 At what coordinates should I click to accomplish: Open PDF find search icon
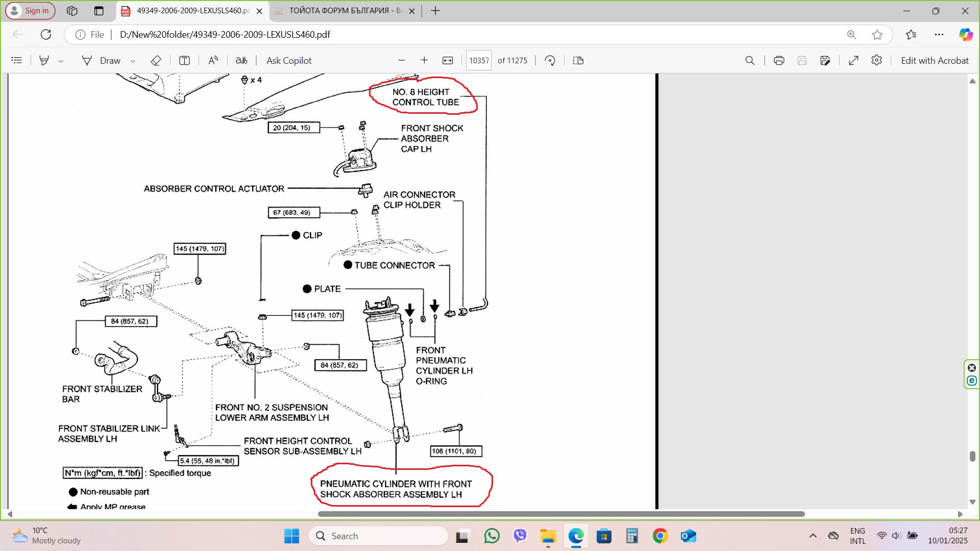coord(750,60)
